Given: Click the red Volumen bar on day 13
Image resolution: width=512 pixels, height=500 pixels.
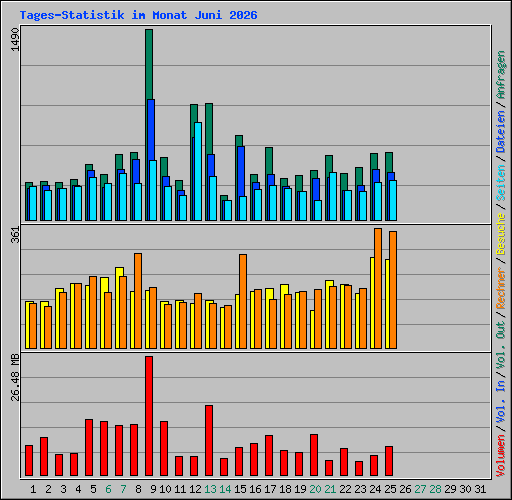Looking at the screenshot, I should pos(209,441).
